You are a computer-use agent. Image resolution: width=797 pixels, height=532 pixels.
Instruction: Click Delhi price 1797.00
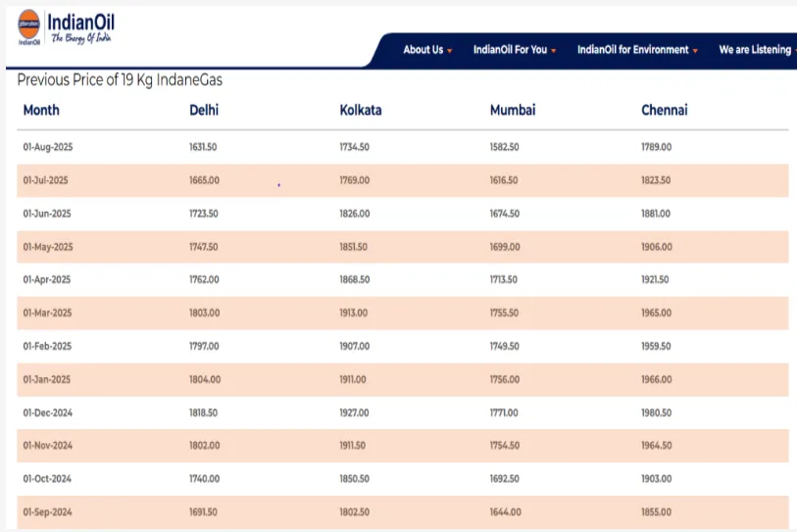(x=204, y=346)
